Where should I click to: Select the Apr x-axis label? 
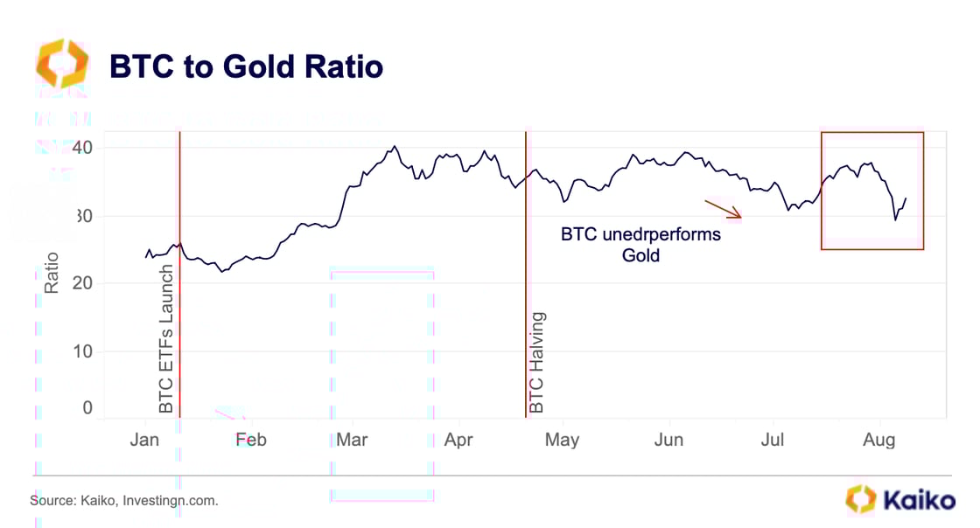tap(458, 439)
